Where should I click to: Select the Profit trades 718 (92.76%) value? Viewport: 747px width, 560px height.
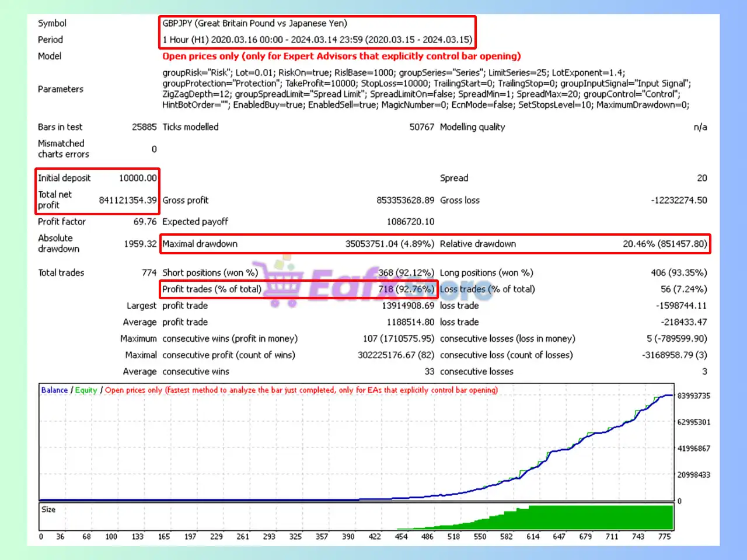[406, 289]
